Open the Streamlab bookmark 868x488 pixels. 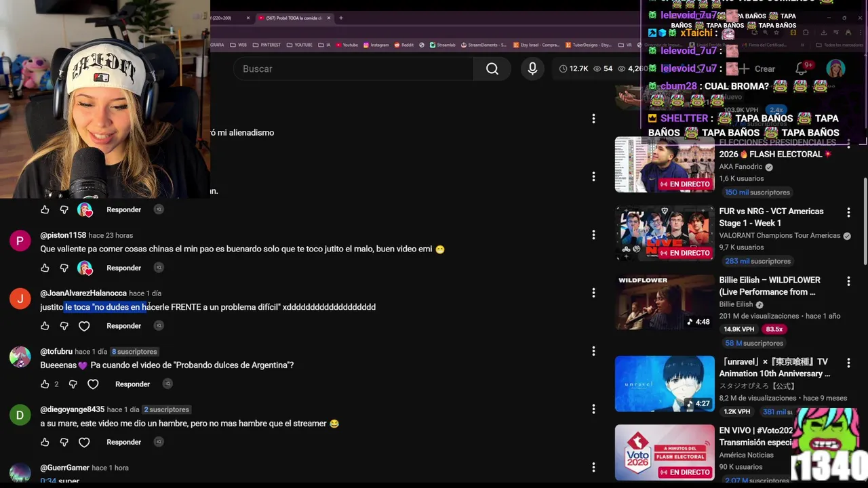442,45
